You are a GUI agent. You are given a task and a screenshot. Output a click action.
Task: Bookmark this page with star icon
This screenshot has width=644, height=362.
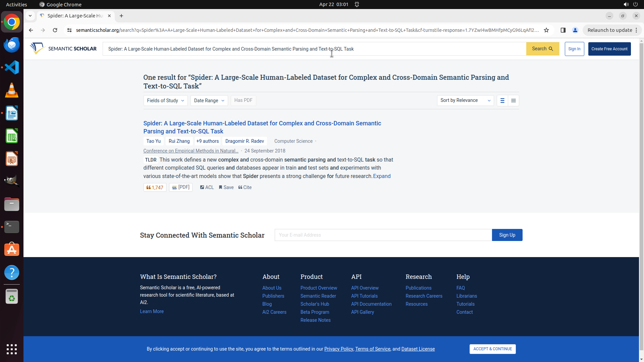[x=546, y=30]
